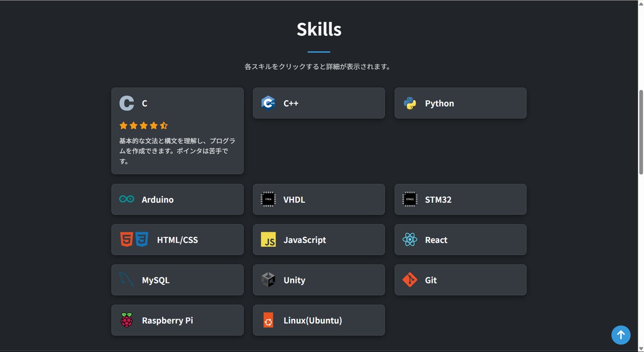Screen dimensions: 644x352
Task: Click the C language logo icon
Action: coord(127,103)
